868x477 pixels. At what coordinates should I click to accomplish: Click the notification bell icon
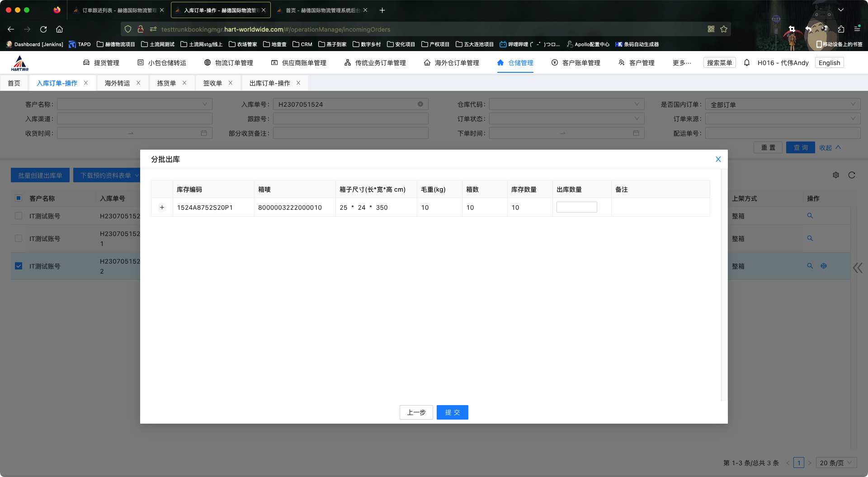click(747, 63)
